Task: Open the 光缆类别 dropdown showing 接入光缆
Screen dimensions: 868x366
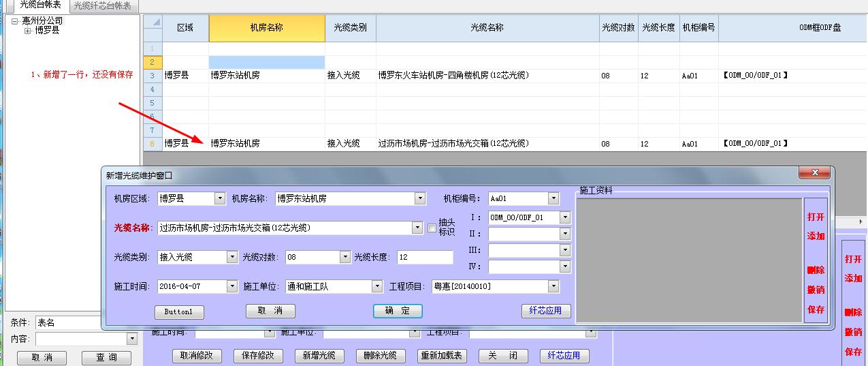Action: tap(232, 257)
